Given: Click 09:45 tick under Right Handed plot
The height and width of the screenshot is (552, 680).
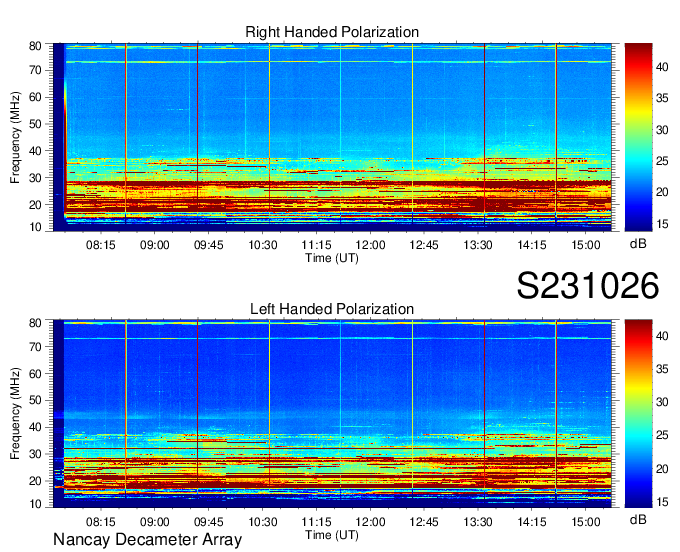Looking at the screenshot, I should (x=209, y=245).
